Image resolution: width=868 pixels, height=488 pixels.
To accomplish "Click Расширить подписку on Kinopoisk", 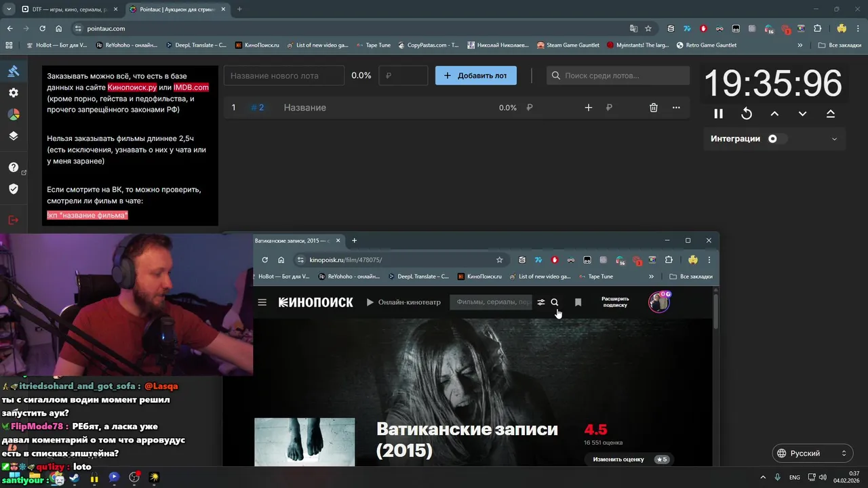I will [x=615, y=302].
